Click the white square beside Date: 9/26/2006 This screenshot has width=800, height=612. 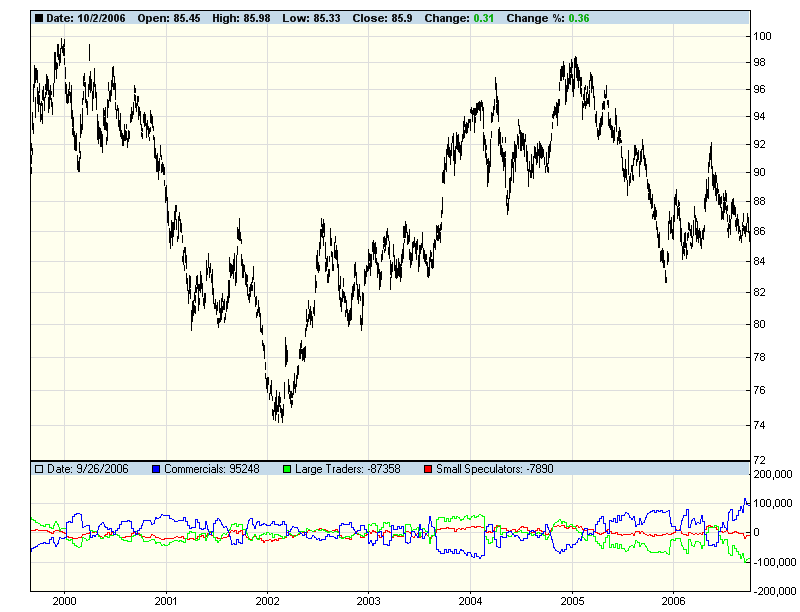39,469
